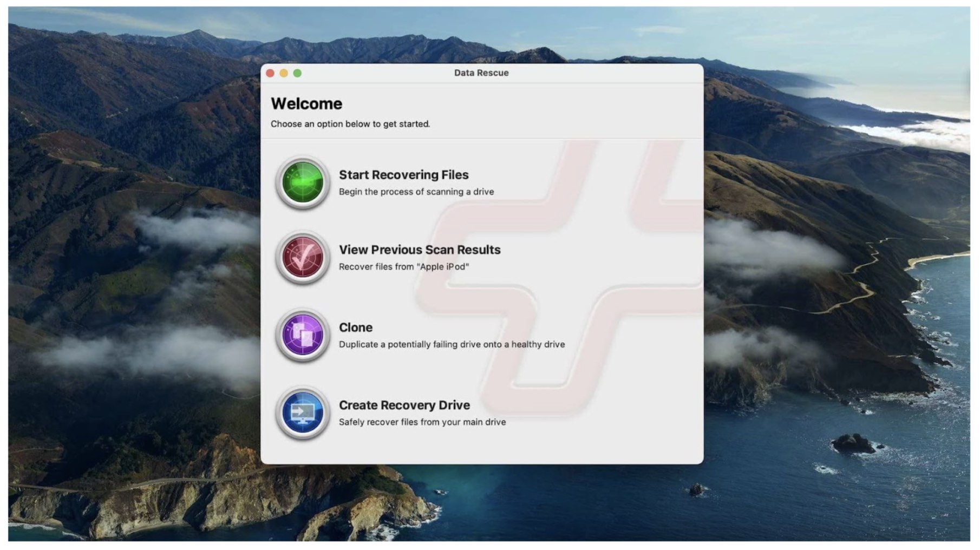Image resolution: width=980 pixels, height=550 pixels.
Task: Click "Safely recover files from your main drive" text
Action: [422, 422]
